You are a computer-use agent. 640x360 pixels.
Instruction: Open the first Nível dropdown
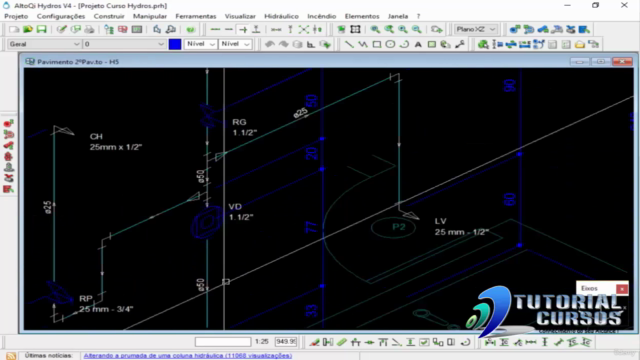tap(200, 44)
